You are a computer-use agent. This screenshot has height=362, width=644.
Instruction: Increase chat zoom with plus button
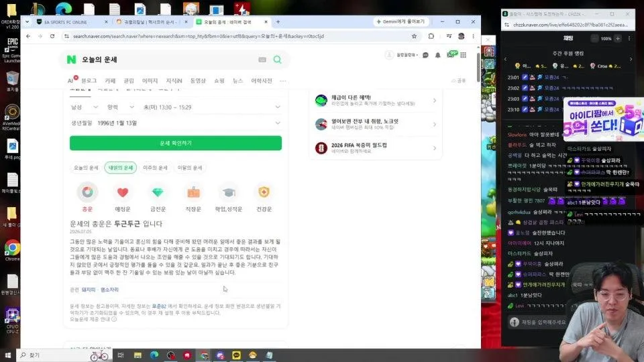[x=618, y=38]
